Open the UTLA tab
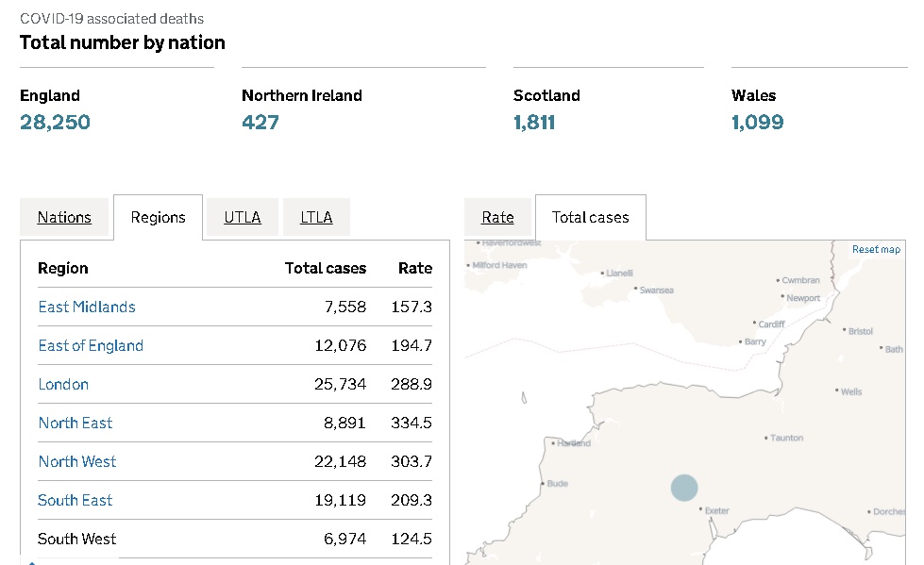The height and width of the screenshot is (565, 924). [243, 217]
